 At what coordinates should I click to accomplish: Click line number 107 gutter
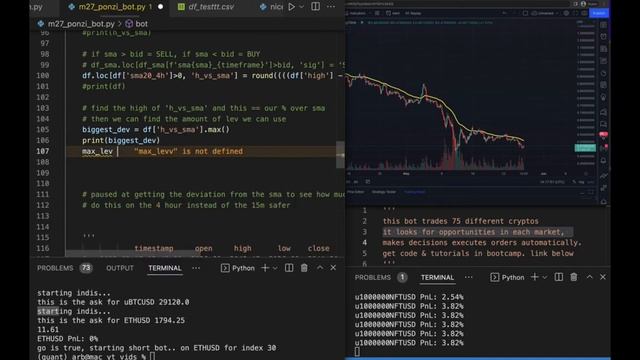click(42, 151)
